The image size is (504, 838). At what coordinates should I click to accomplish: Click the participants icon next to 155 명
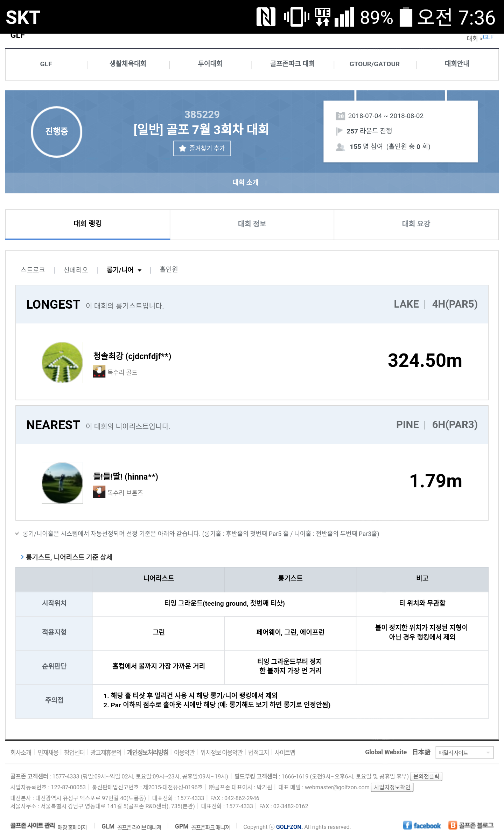[340, 147]
